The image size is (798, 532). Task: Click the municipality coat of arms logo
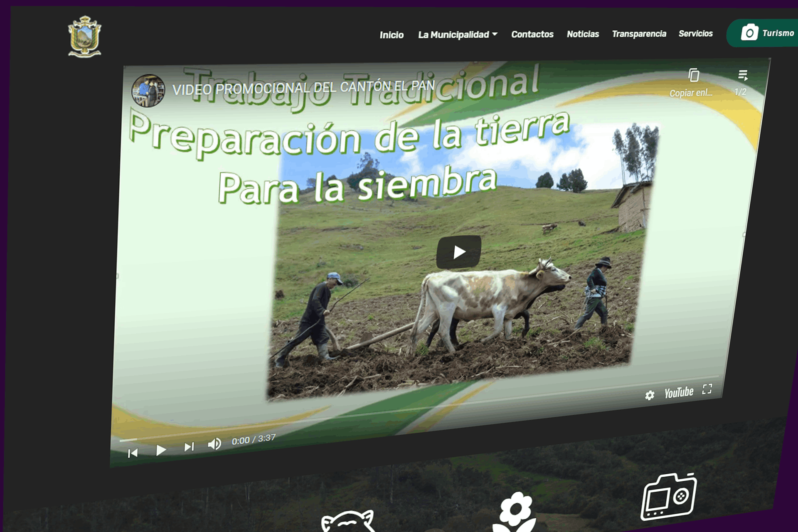coord(84,37)
